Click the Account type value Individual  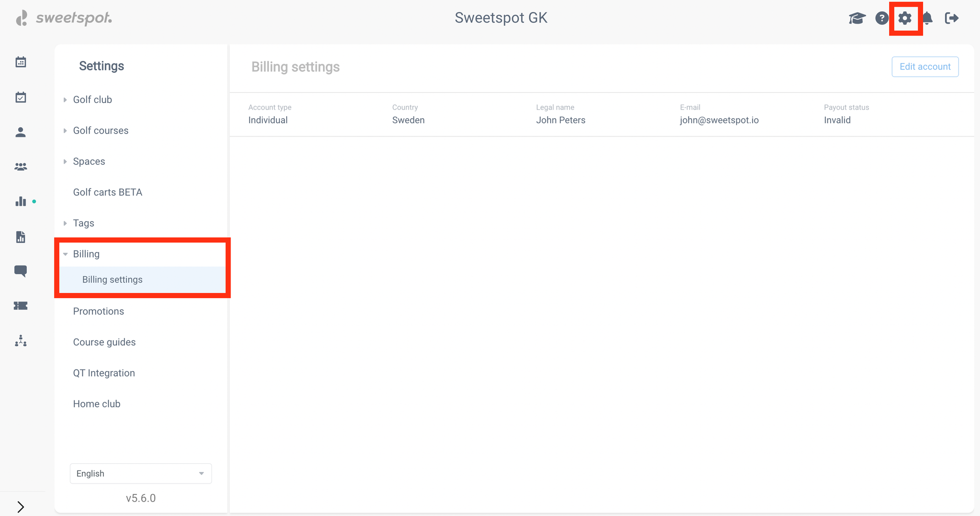pyautogui.click(x=268, y=120)
